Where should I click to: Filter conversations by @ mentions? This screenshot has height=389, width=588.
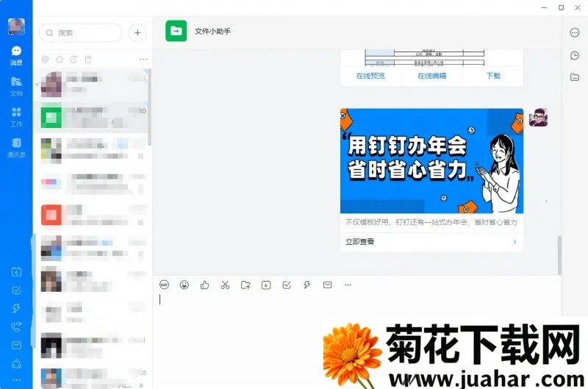click(45, 60)
